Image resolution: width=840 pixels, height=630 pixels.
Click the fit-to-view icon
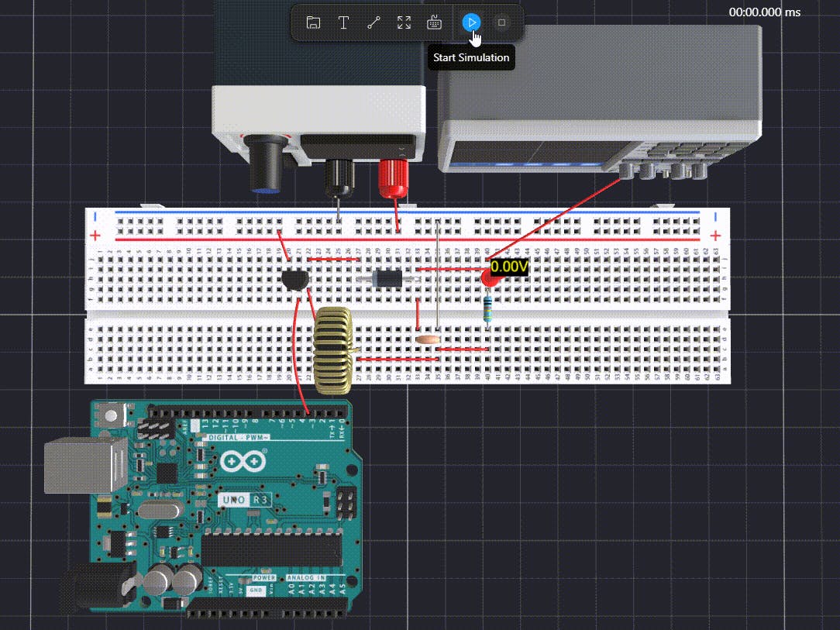(404, 22)
